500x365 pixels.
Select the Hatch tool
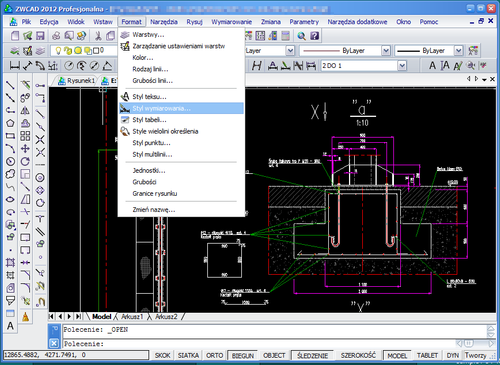click(10, 262)
